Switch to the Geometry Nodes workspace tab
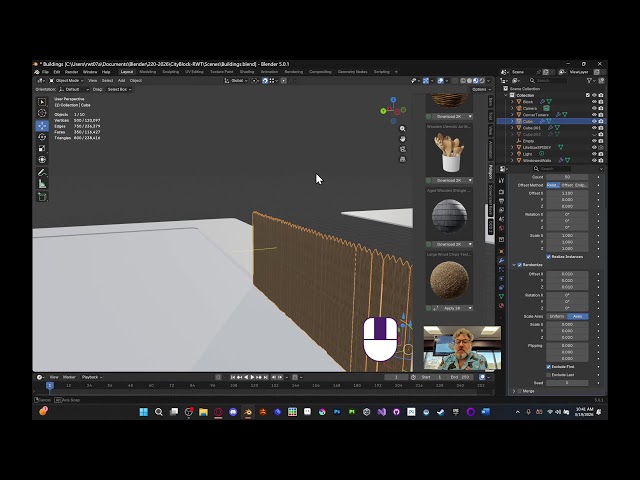 coord(352,72)
